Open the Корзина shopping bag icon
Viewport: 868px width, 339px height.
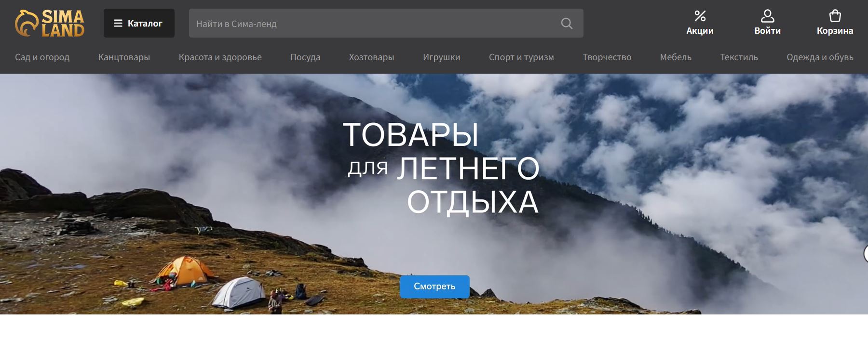[x=835, y=16]
